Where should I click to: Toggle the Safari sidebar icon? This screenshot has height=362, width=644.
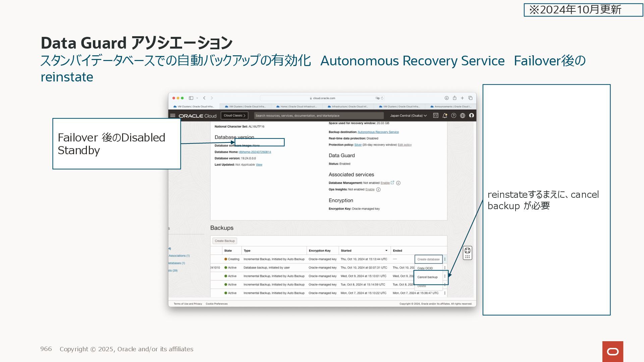click(191, 98)
